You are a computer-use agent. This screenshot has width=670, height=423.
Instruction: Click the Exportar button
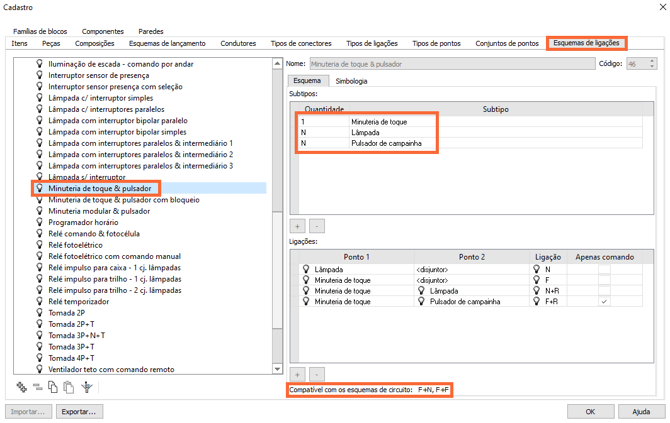tap(78, 411)
